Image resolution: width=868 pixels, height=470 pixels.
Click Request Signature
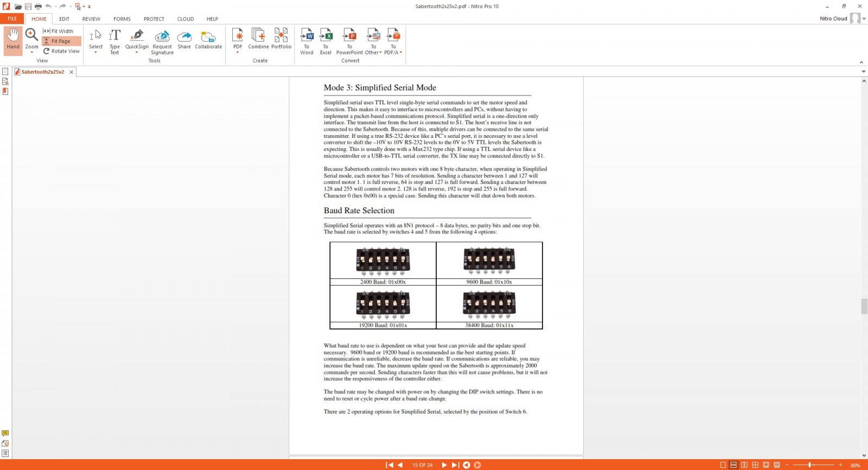[x=162, y=42]
